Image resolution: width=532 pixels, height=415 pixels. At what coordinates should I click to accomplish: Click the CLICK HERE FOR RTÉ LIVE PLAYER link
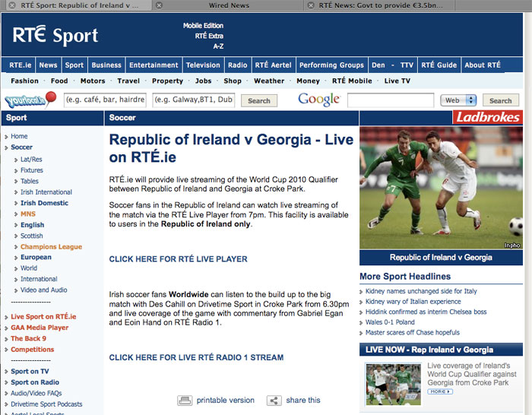tap(178, 259)
